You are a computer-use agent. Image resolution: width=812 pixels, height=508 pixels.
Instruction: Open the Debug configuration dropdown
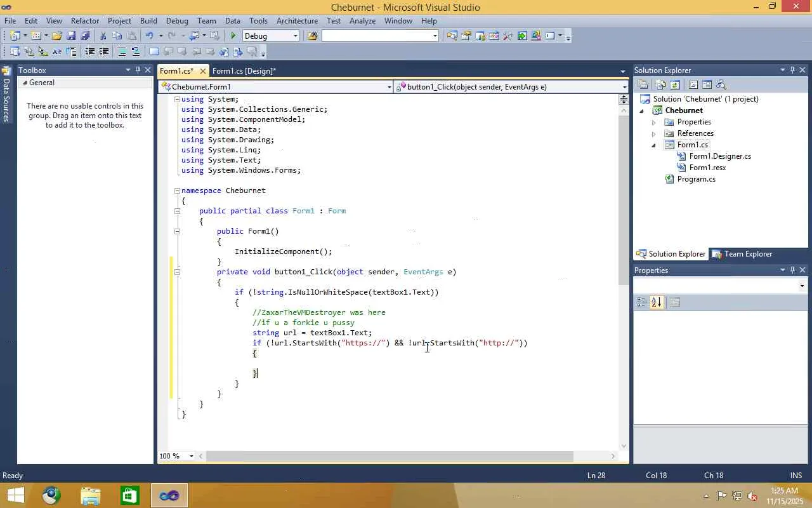point(295,36)
